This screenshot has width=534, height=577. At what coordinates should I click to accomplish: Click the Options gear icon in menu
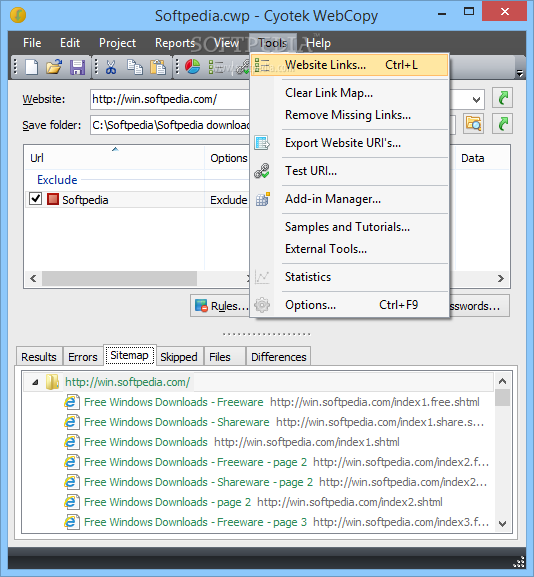[262, 305]
